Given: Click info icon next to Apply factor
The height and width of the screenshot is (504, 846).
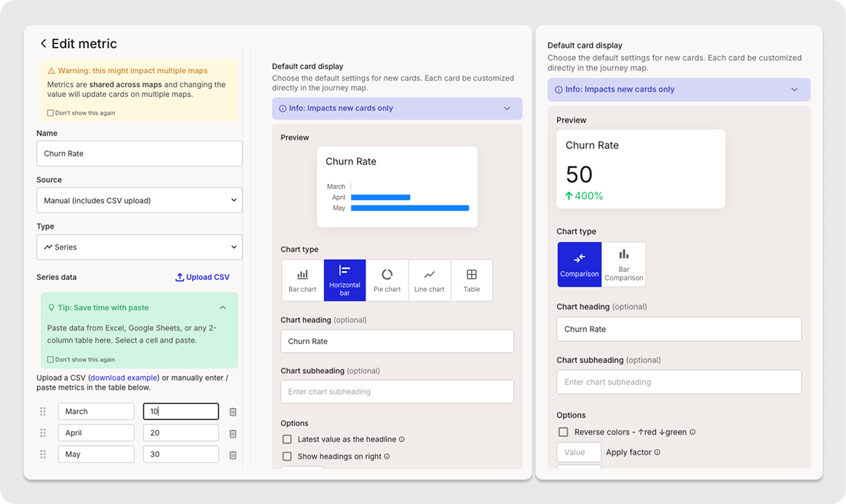Looking at the screenshot, I should pyautogui.click(x=657, y=452).
